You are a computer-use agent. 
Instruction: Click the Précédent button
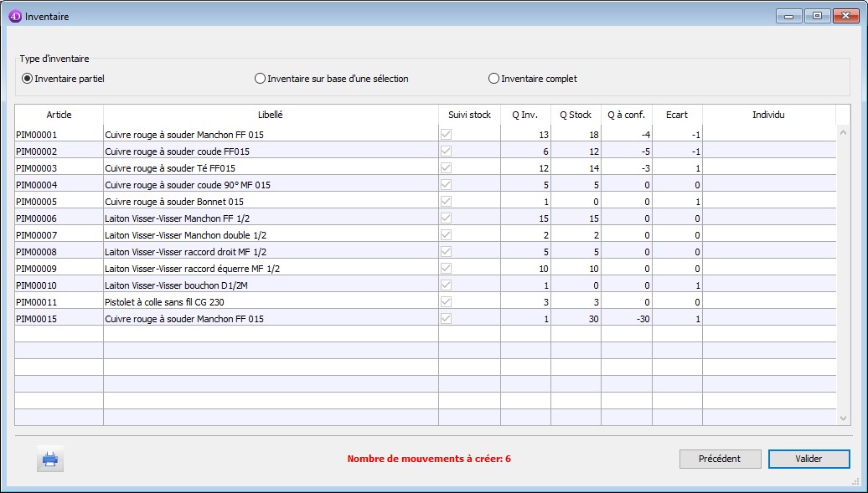point(720,459)
